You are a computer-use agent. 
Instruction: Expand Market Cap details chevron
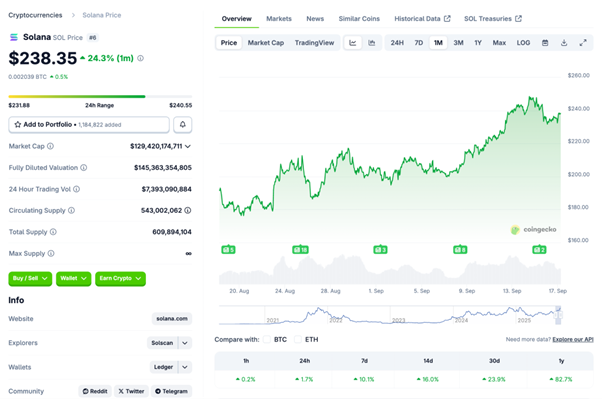click(188, 146)
